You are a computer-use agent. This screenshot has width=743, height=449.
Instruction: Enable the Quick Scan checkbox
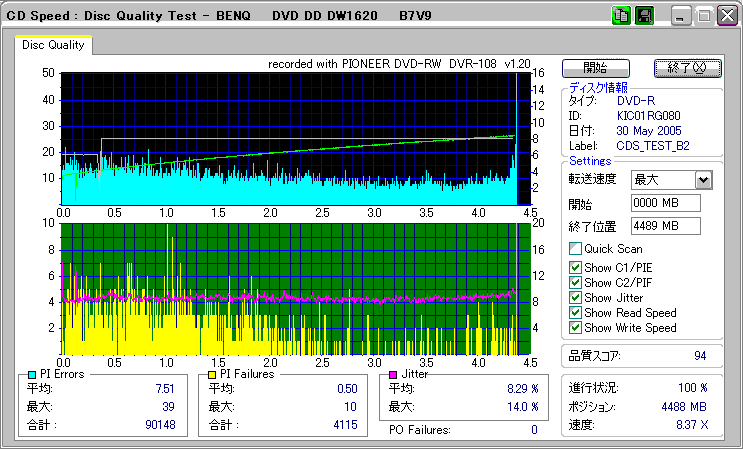[x=575, y=249]
